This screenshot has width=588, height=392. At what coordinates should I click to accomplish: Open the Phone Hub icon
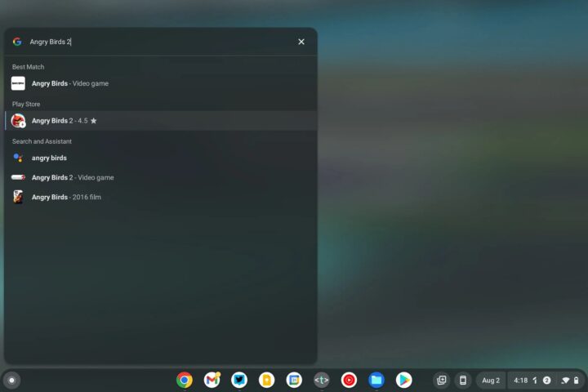(462, 380)
